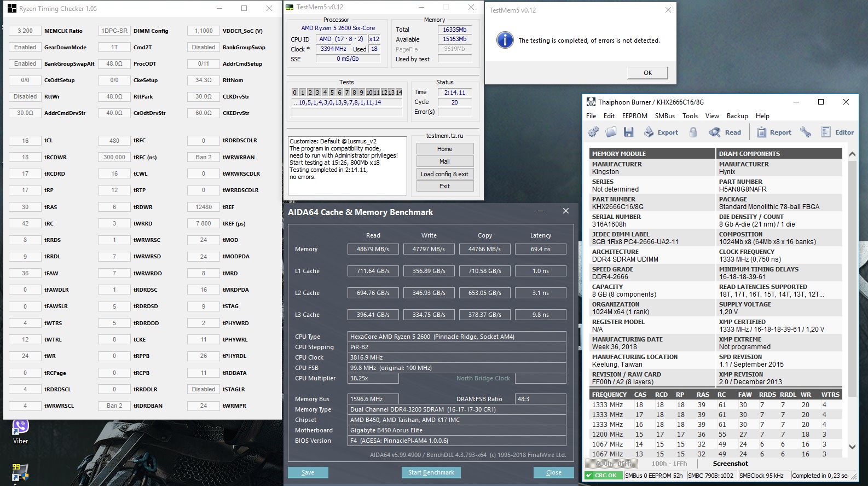Open the SMBus menu
868x486 pixels.
tap(665, 116)
